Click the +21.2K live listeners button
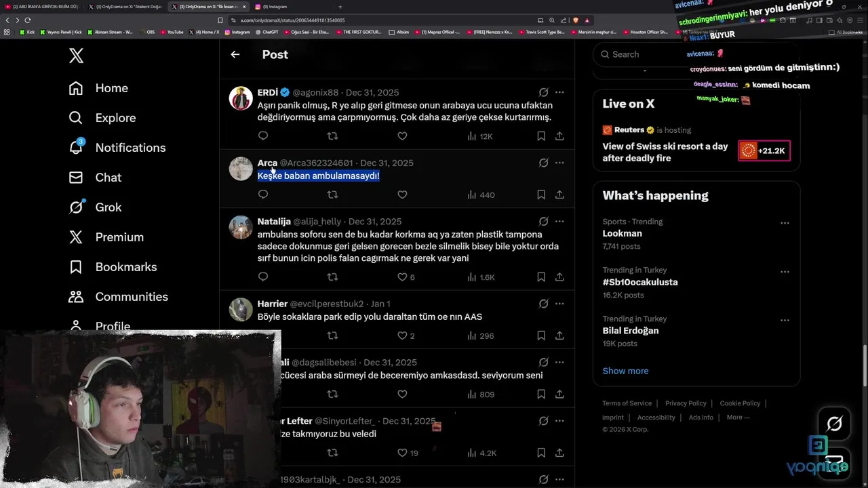Viewport: 868px width, 488px height. coord(764,150)
